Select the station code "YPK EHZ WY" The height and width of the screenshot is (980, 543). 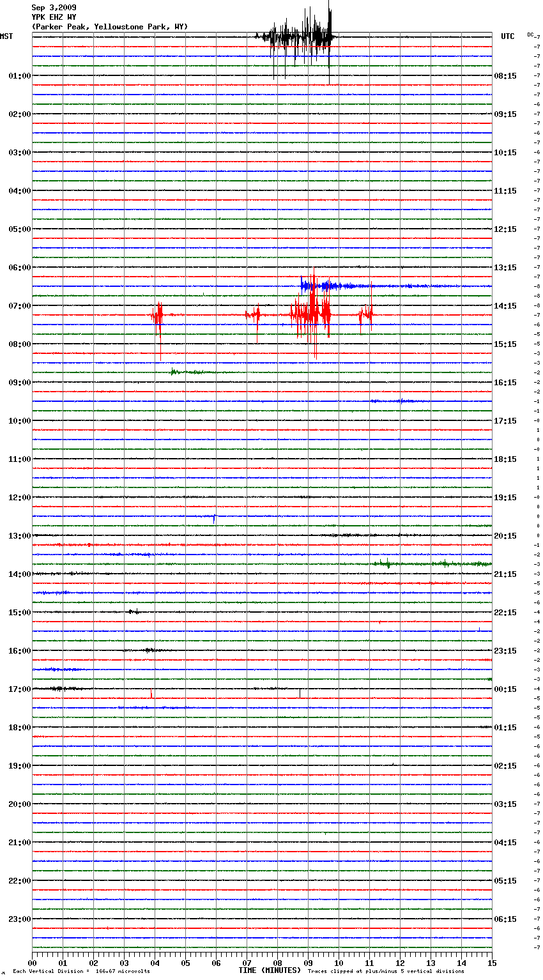[x=54, y=17]
